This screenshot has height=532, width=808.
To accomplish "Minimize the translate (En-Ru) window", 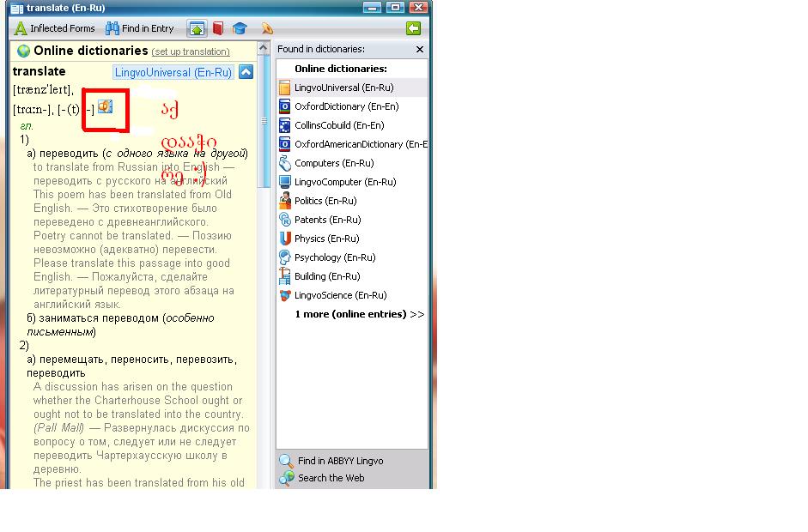I will [x=372, y=7].
